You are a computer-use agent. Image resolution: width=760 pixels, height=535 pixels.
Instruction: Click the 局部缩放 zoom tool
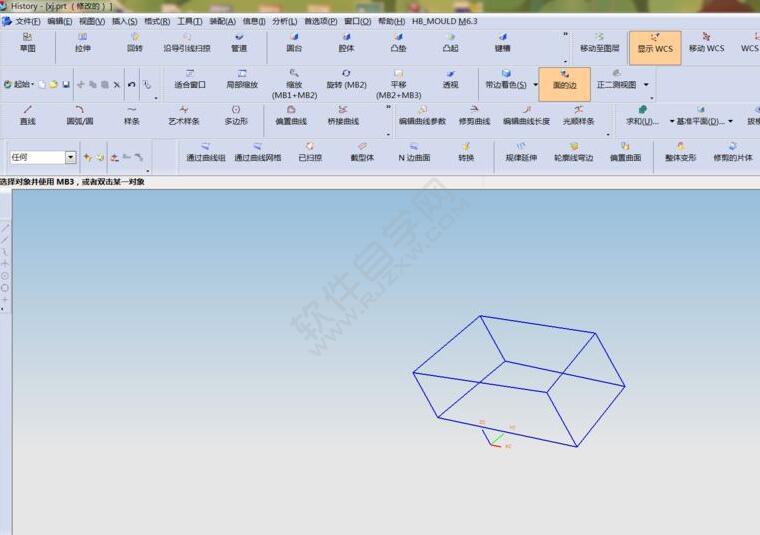242,79
